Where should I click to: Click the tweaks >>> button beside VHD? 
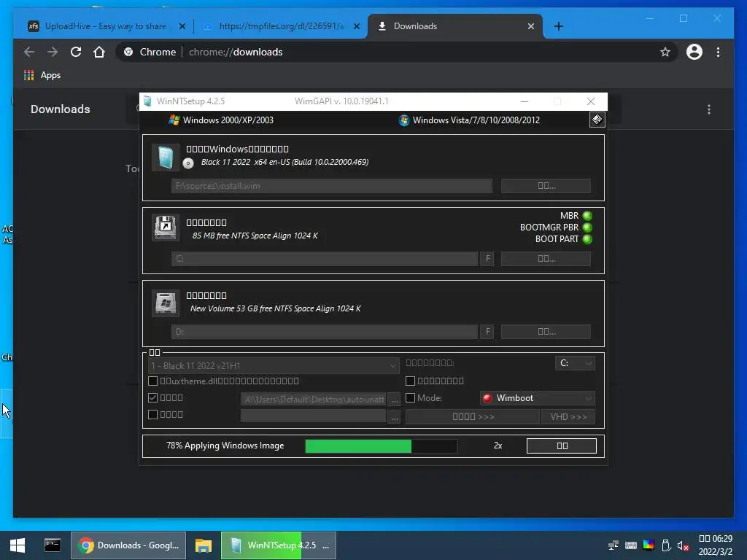[x=473, y=416]
